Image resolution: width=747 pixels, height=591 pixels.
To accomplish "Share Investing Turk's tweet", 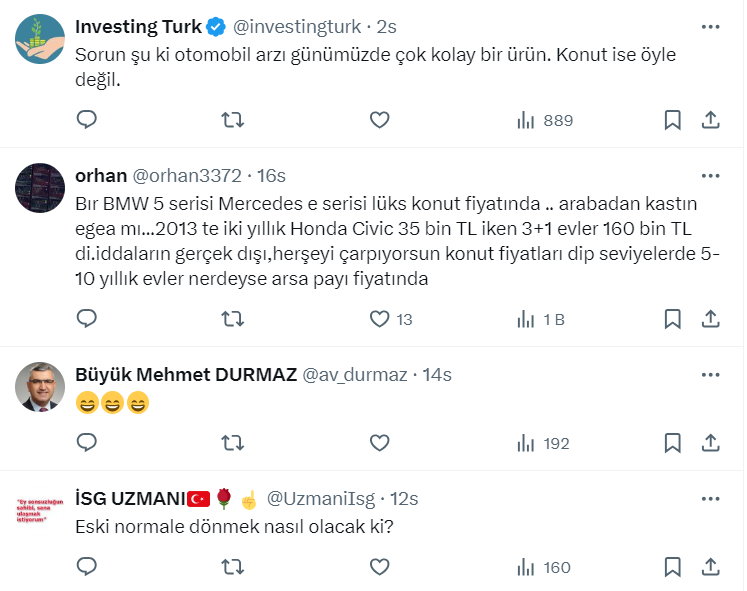I will 711,120.
